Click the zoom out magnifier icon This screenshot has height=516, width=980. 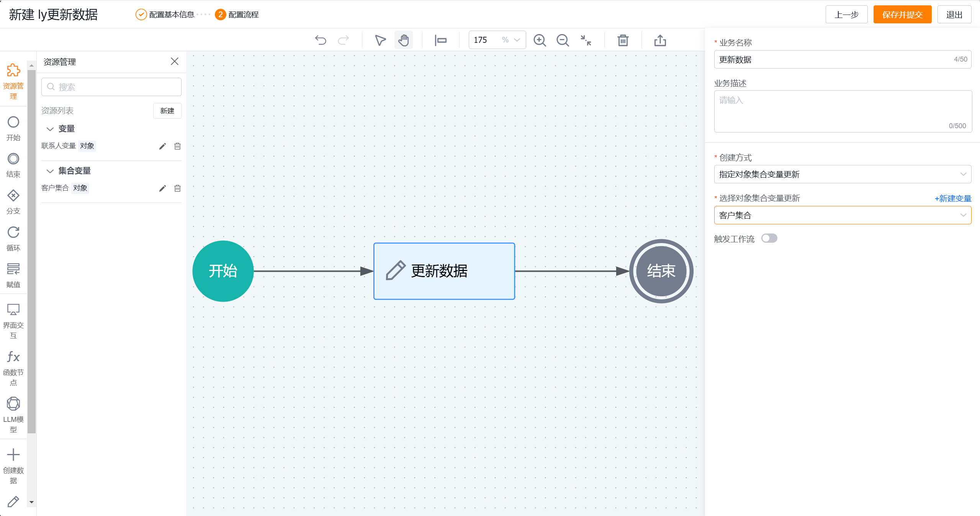pyautogui.click(x=563, y=40)
